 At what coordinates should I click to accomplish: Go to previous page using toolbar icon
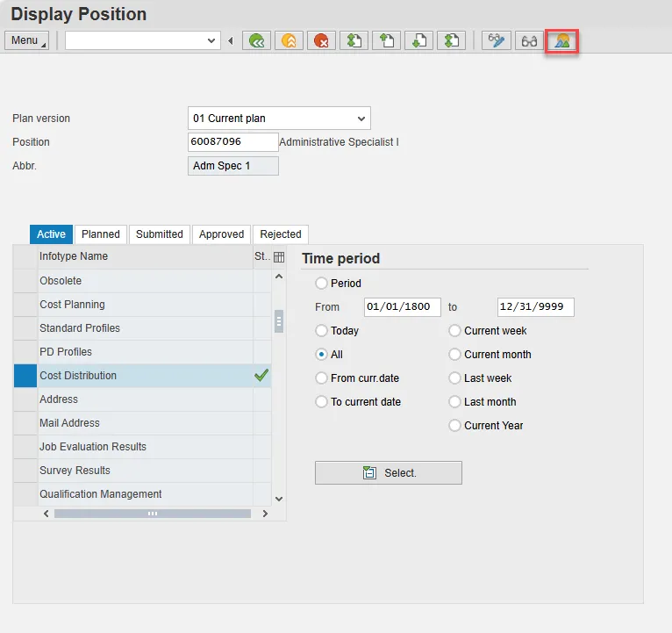click(386, 41)
